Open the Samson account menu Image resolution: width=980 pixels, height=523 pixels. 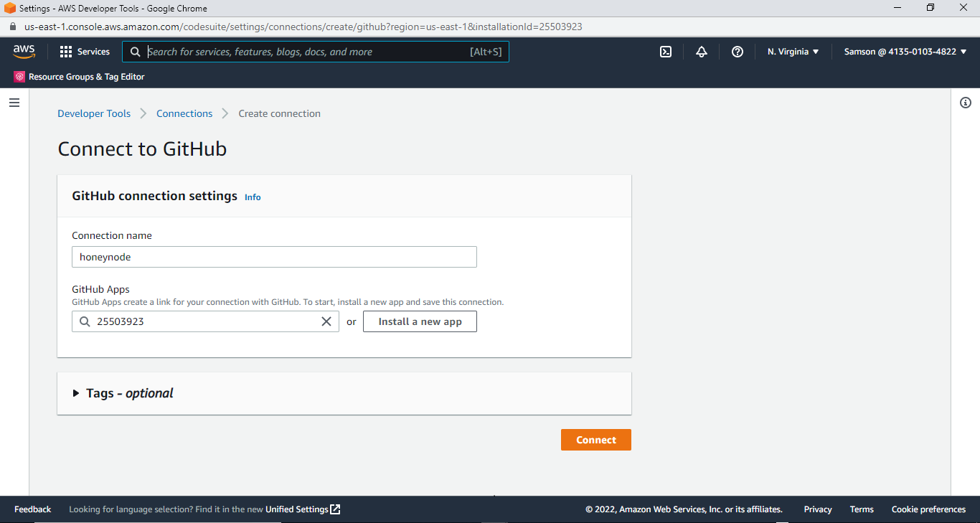pyautogui.click(x=905, y=51)
